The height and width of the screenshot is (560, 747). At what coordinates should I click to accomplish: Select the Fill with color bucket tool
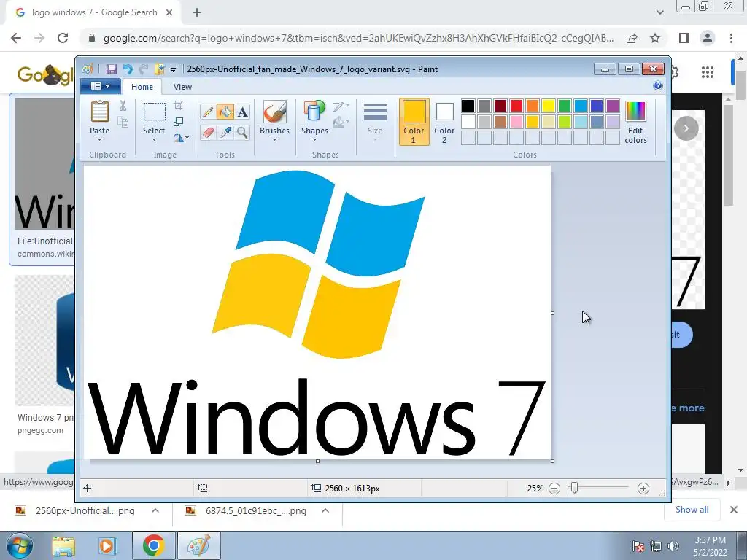coord(225,112)
